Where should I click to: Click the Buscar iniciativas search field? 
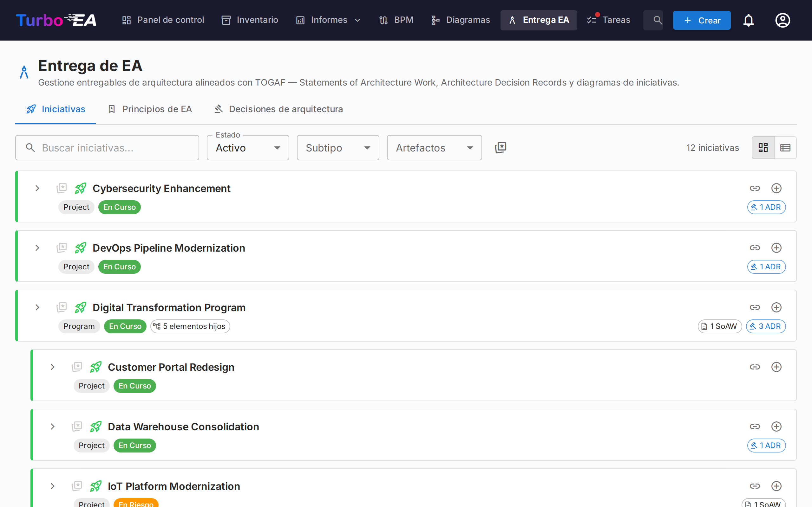[x=107, y=148]
